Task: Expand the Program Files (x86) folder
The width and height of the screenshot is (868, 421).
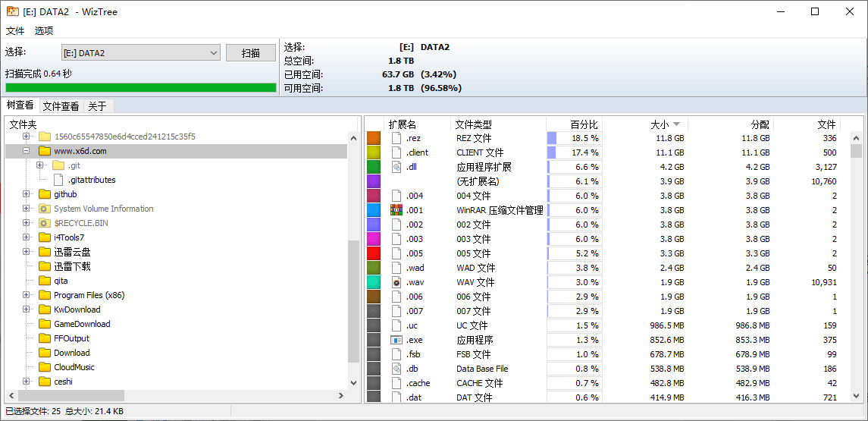Action: click(27, 295)
